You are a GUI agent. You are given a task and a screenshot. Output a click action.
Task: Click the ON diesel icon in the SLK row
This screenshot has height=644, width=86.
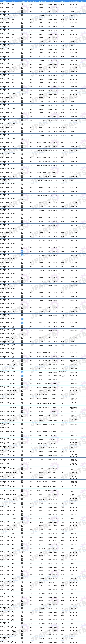point(22,379)
